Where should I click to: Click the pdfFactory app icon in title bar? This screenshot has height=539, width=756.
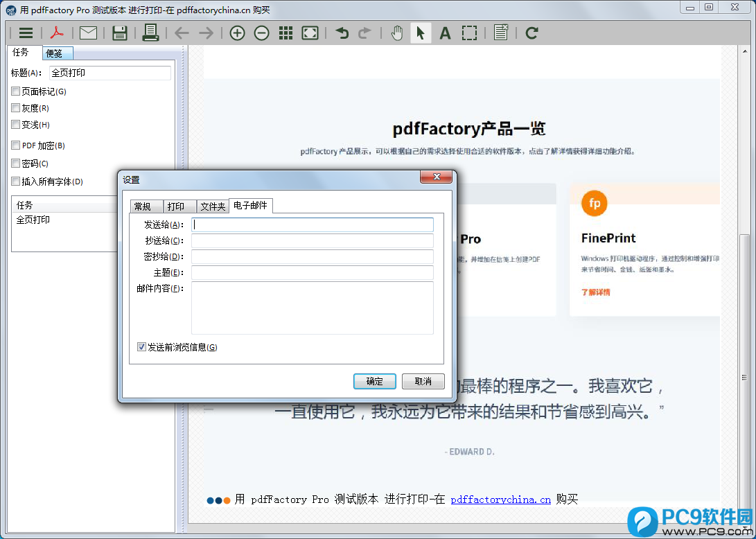pos(10,10)
